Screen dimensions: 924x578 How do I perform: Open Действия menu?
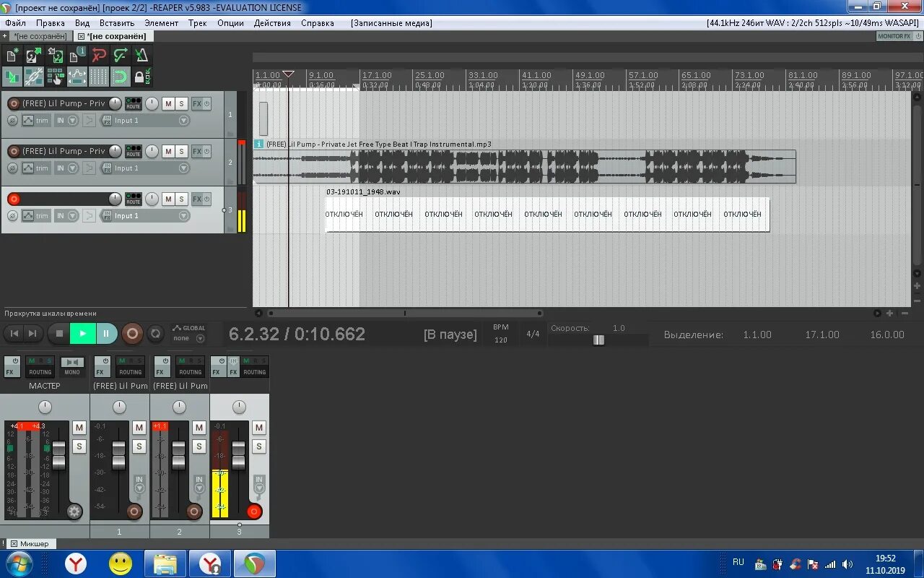click(x=272, y=23)
